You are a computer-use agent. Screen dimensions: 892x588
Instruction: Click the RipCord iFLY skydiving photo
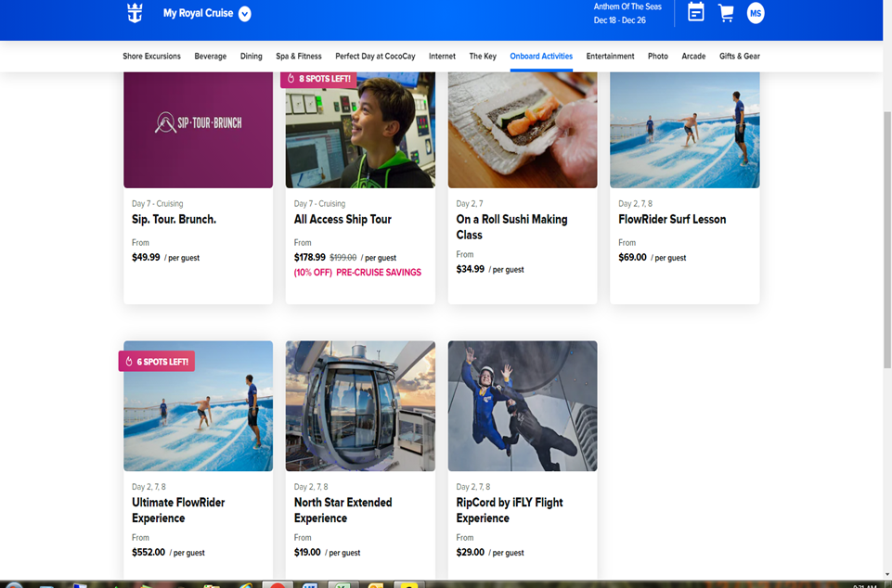(523, 406)
